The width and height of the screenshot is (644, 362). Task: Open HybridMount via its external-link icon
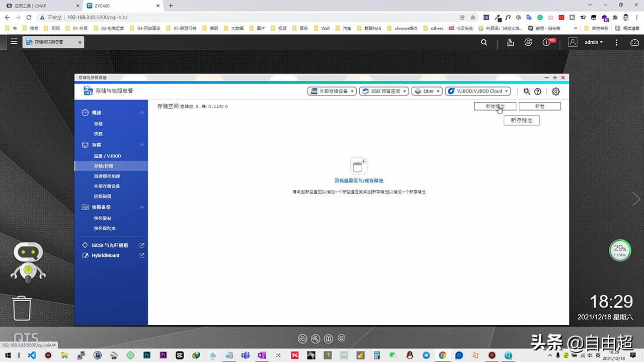[x=142, y=255]
